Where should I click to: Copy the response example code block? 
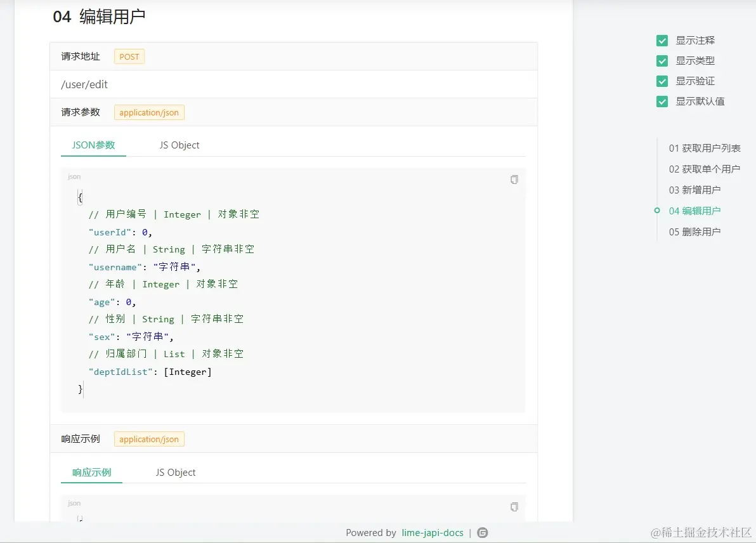pos(514,506)
